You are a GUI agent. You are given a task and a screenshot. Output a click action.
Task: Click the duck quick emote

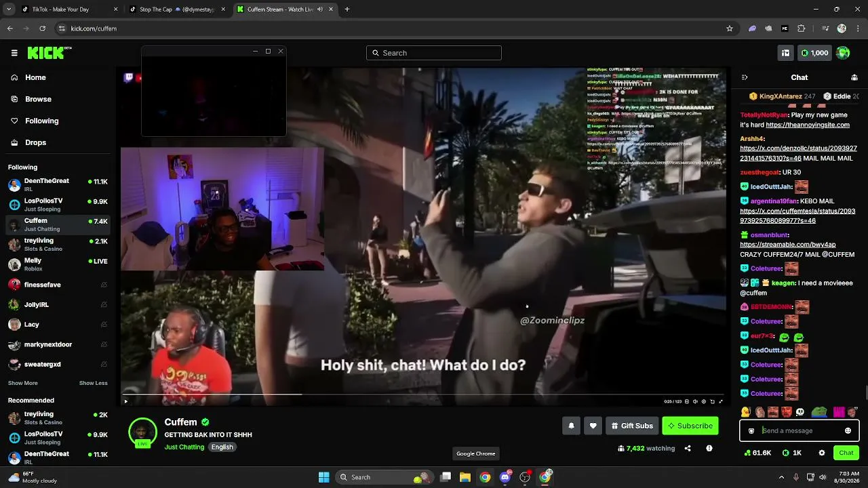[x=746, y=412]
